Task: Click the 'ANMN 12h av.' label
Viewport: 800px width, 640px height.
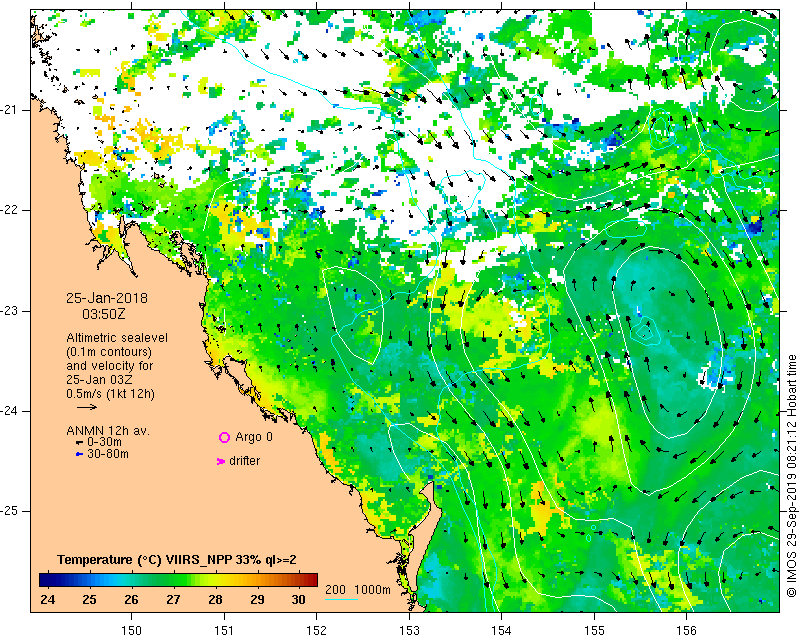Action: (x=108, y=431)
